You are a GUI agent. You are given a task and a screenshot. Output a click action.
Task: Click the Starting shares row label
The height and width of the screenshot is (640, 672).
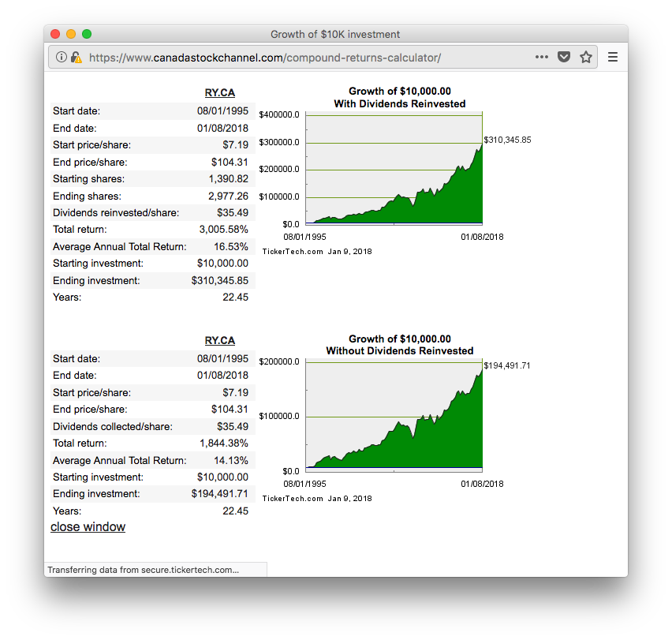coord(88,179)
